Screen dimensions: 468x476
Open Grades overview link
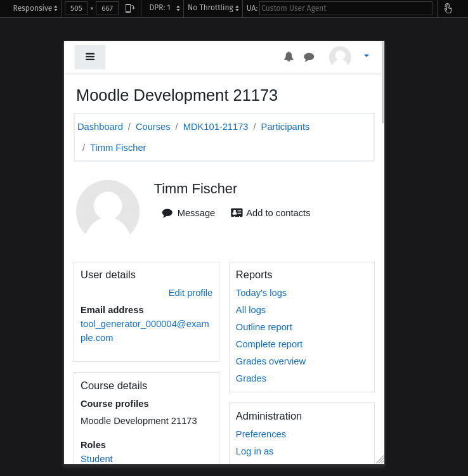pyautogui.click(x=271, y=361)
